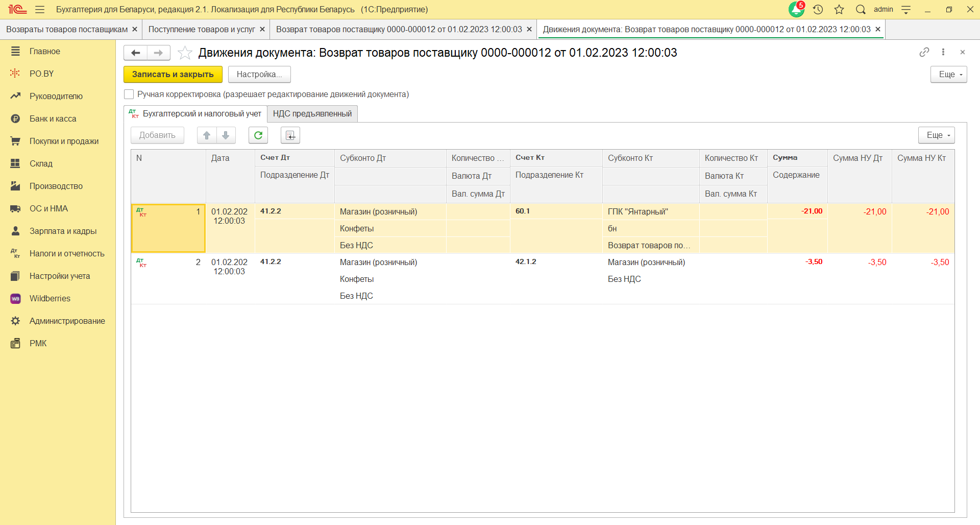Open the main hamburger menu
The image size is (980, 525).
point(40,9)
